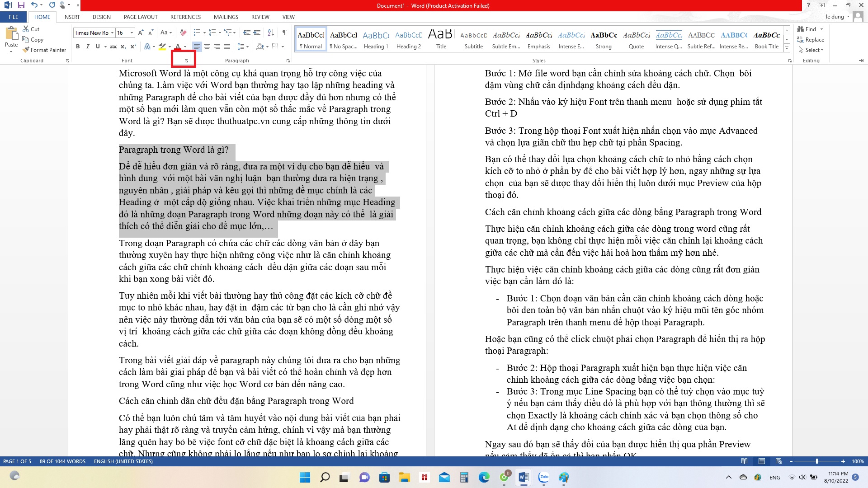Toggle Superscript formatting
The image size is (868, 488).
pyautogui.click(x=133, y=46)
